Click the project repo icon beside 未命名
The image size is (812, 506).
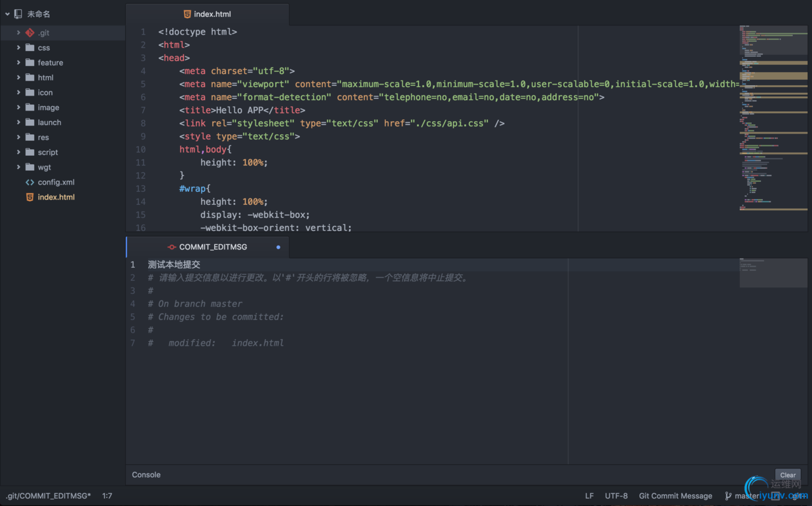click(18, 14)
